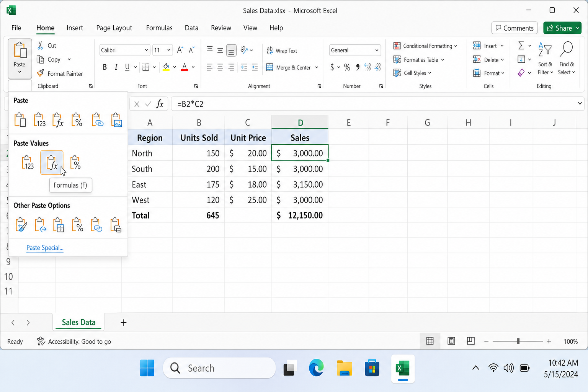Toggle Center horizontal alignment

[220, 67]
